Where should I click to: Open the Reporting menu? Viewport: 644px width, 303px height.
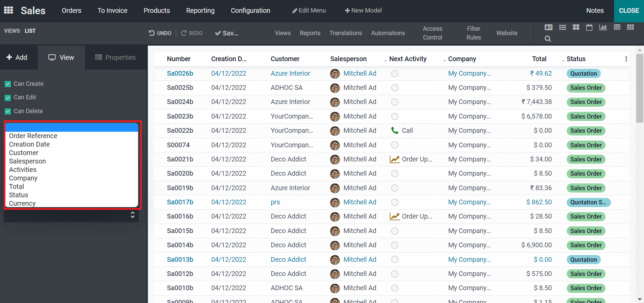click(x=200, y=10)
